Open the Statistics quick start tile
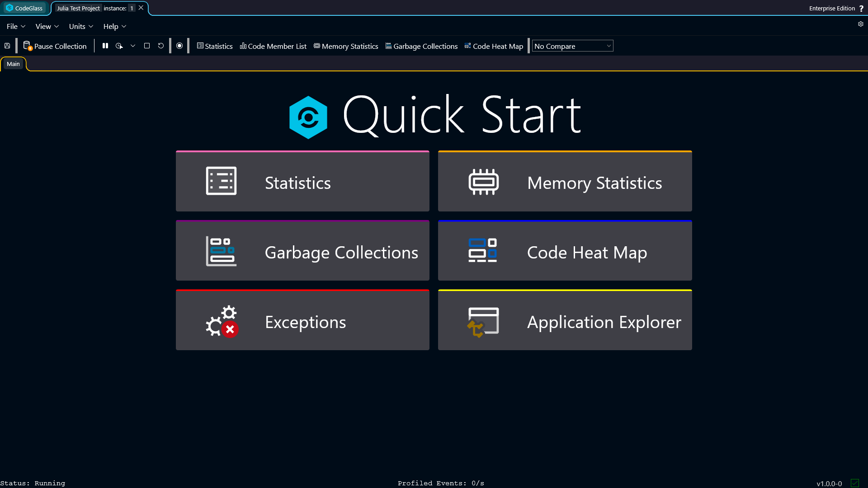Viewport: 868px width, 488px height. [x=302, y=181]
